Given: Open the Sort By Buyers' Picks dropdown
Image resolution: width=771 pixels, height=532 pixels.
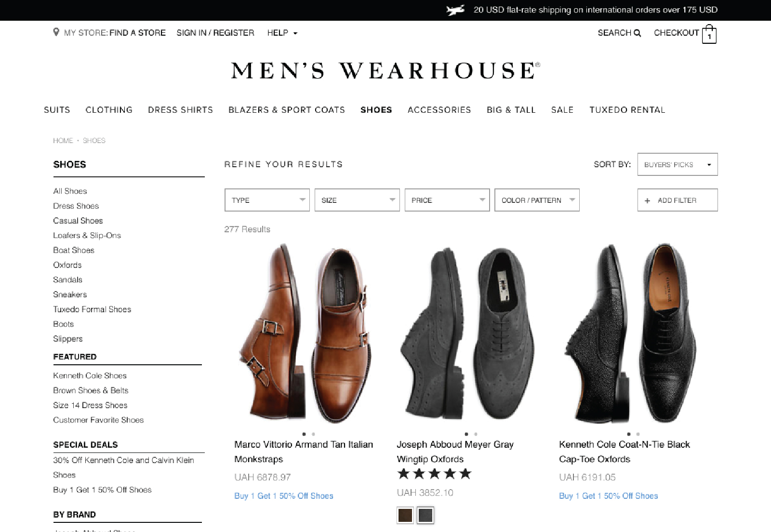Looking at the screenshot, I should (x=678, y=164).
